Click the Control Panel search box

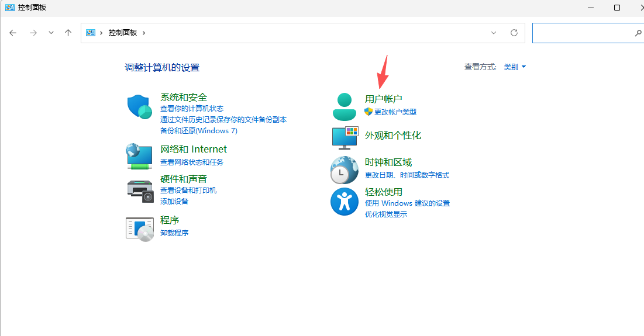582,33
